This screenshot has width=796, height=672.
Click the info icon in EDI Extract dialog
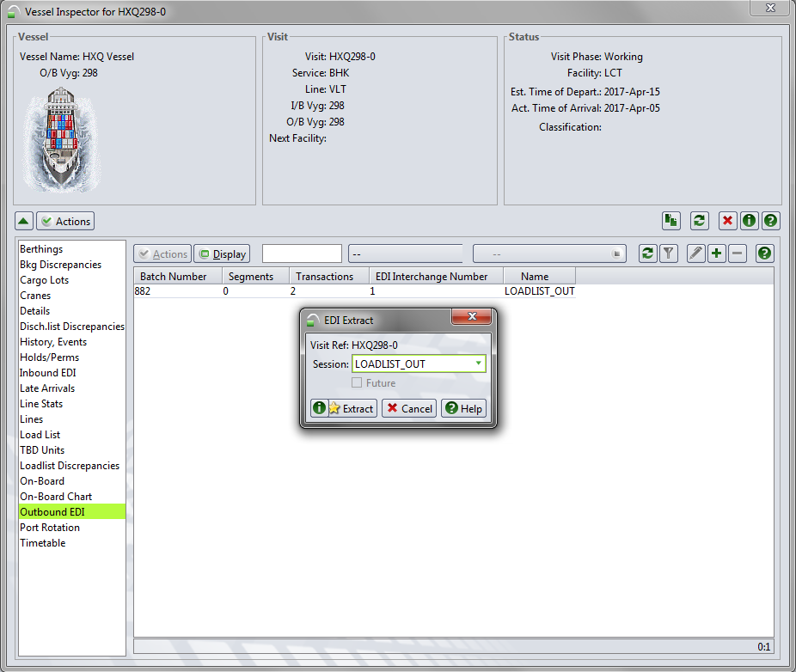319,408
